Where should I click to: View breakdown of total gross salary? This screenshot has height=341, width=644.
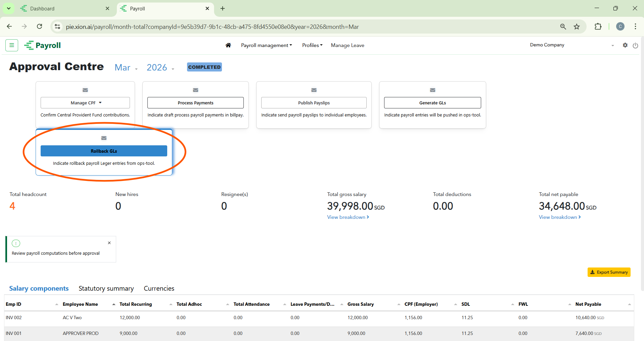pos(348,217)
